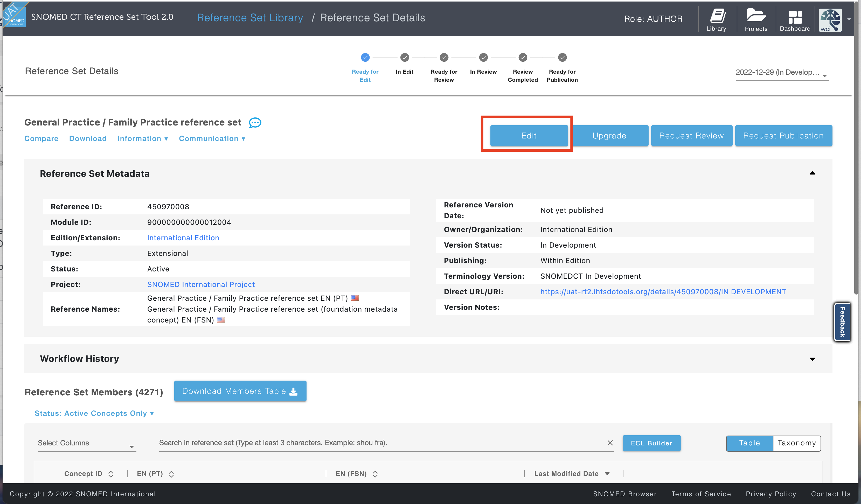Click the Ready for Edit step circle
Screen dimensions: 861x504
click(365, 57)
